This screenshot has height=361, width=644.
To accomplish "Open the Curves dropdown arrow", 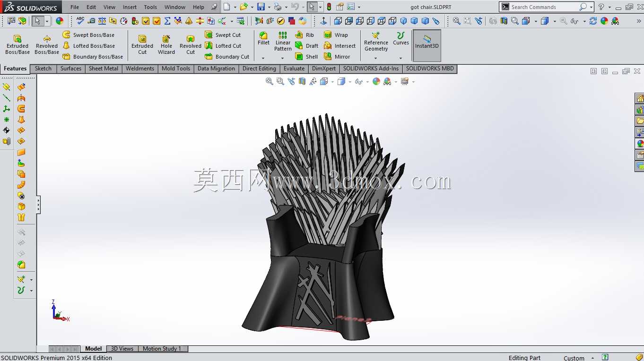I will (400, 58).
